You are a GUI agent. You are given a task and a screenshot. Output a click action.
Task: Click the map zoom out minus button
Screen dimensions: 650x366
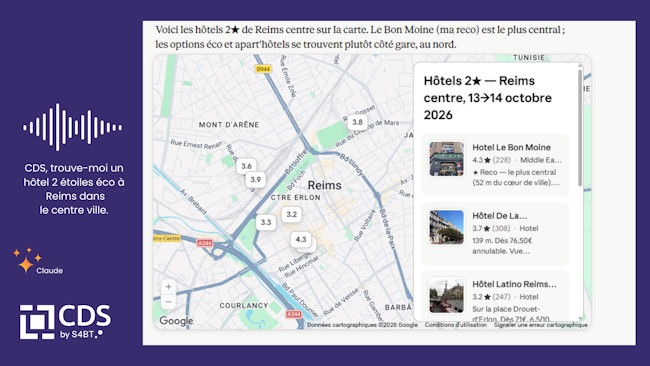pos(168,302)
